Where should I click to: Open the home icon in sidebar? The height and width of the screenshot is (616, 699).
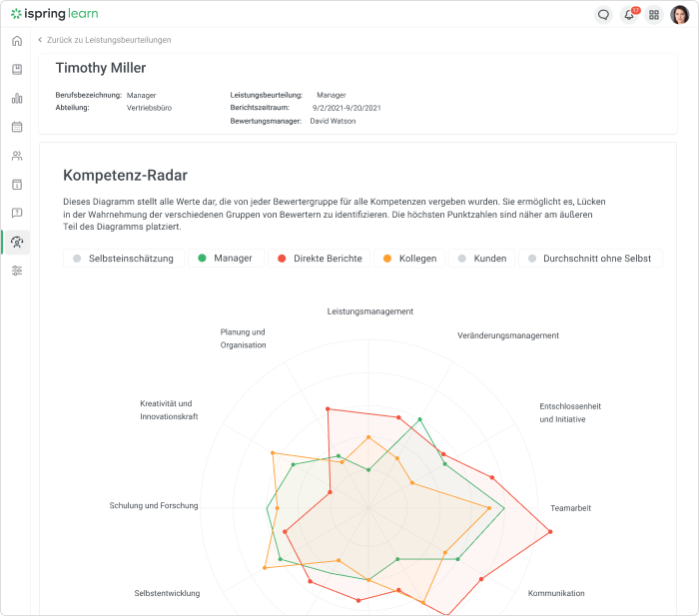[x=17, y=41]
